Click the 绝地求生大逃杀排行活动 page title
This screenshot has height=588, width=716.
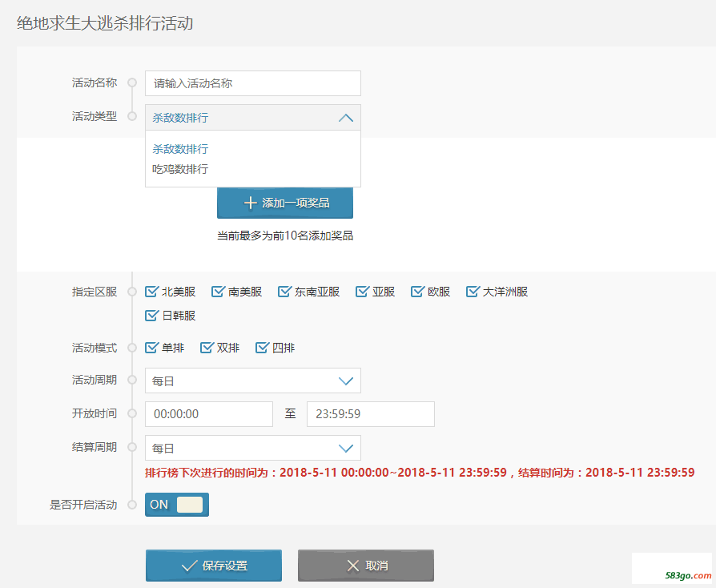click(x=105, y=23)
